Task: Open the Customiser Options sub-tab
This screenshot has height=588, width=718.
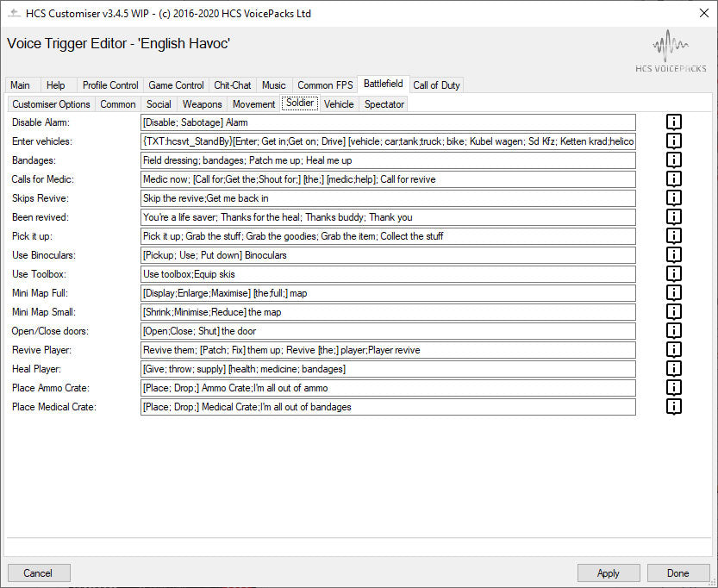Action: [x=51, y=104]
